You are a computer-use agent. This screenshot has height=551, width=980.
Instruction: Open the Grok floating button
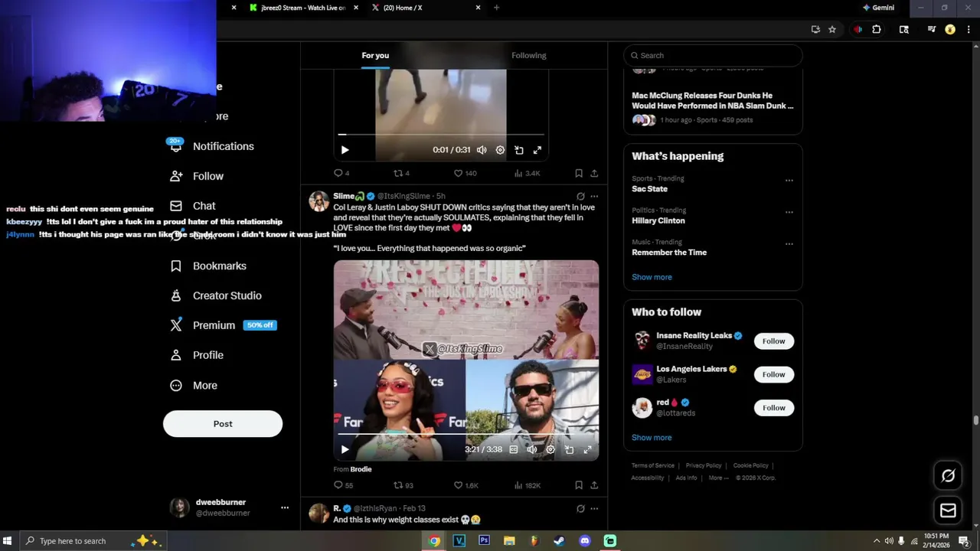pos(948,476)
